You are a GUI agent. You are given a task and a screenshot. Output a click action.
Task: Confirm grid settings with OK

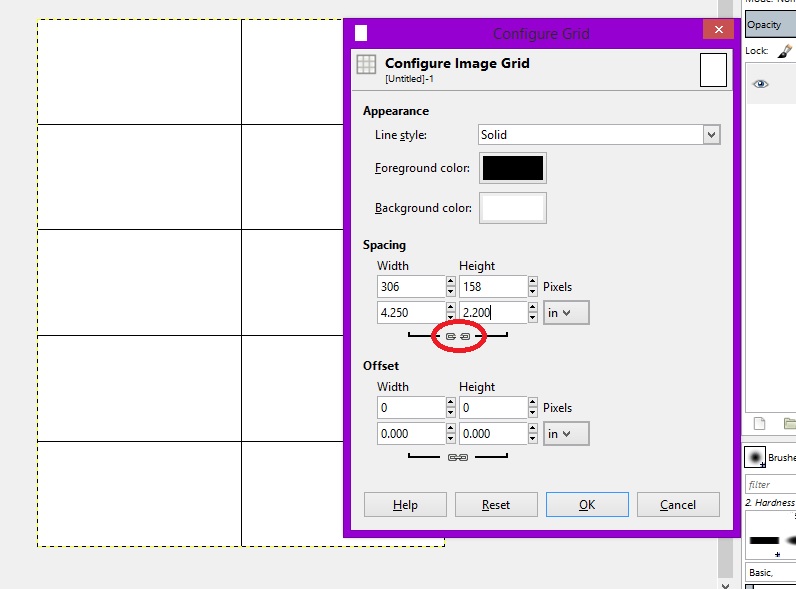pyautogui.click(x=587, y=505)
